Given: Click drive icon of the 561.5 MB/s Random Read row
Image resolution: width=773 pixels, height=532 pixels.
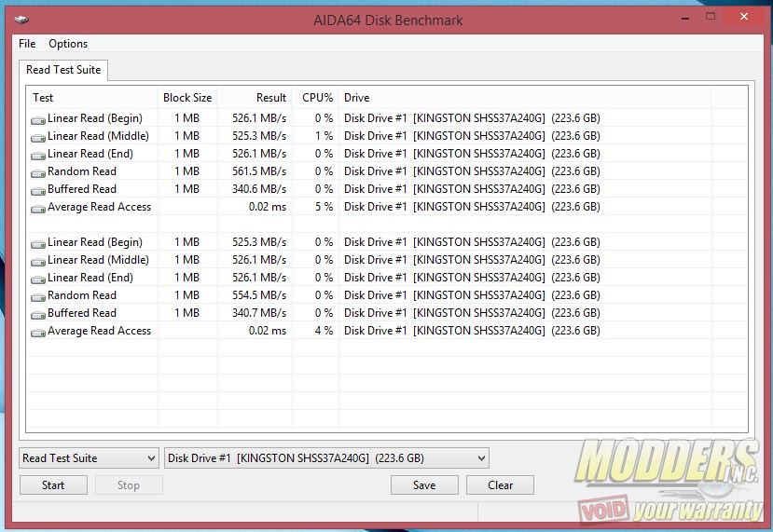Looking at the screenshot, I should pyautogui.click(x=38, y=173).
